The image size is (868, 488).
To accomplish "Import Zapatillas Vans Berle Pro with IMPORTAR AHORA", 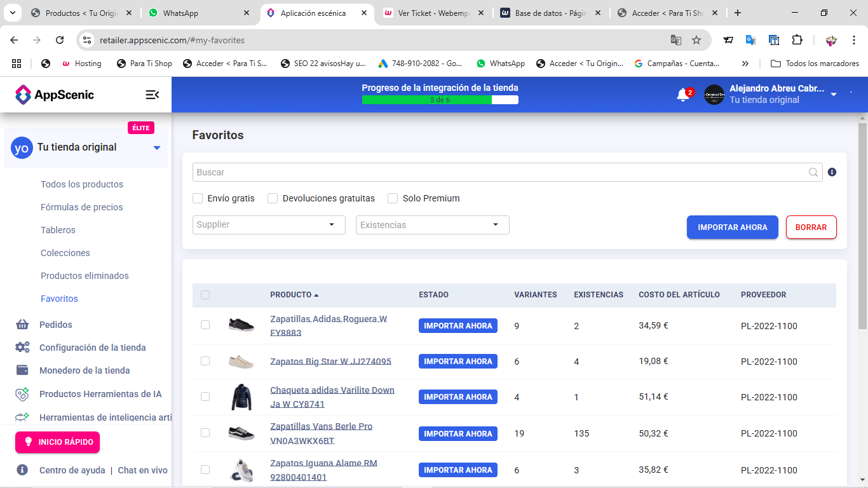I will [x=458, y=433].
